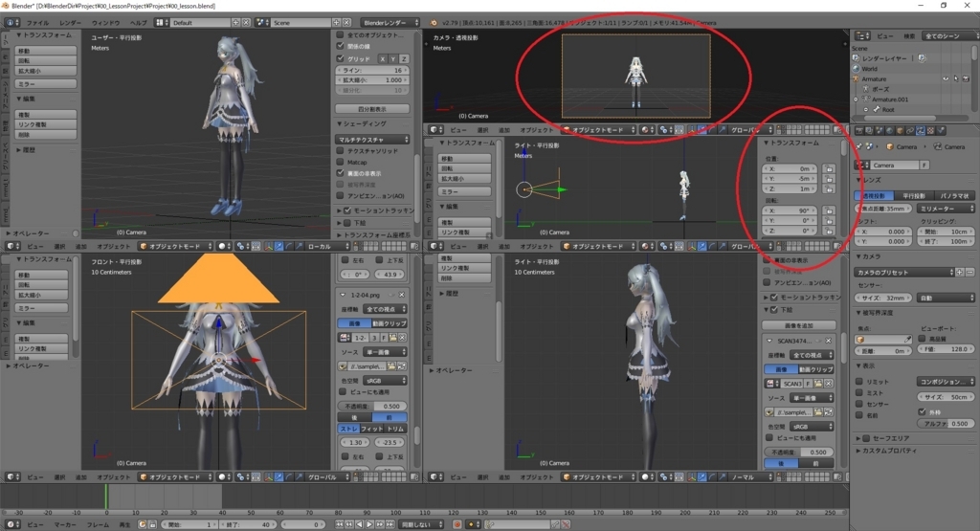980x531 pixels.
Task: Open the Blenderレンダー engine dropdown
Action: [390, 23]
